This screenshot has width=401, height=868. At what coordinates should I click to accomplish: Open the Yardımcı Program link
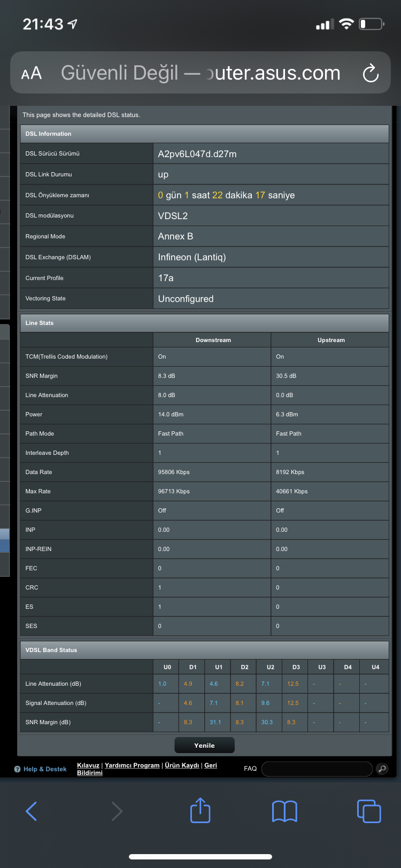tap(132, 765)
